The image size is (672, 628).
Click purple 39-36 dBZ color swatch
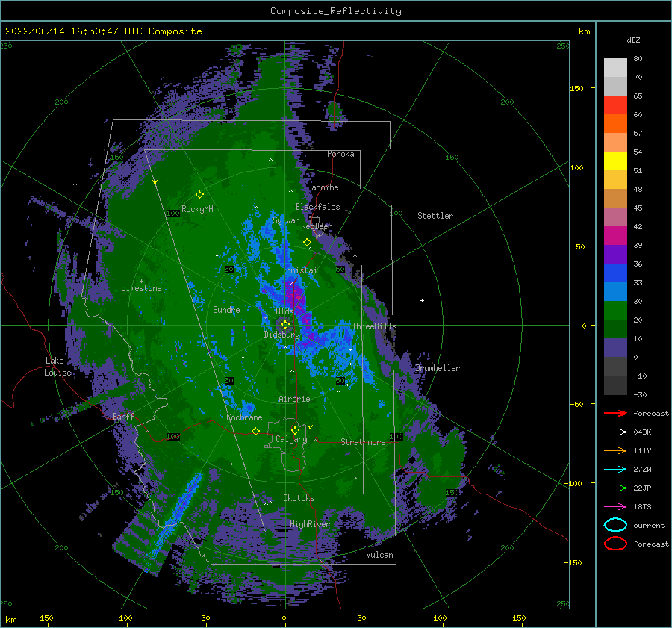(x=615, y=254)
